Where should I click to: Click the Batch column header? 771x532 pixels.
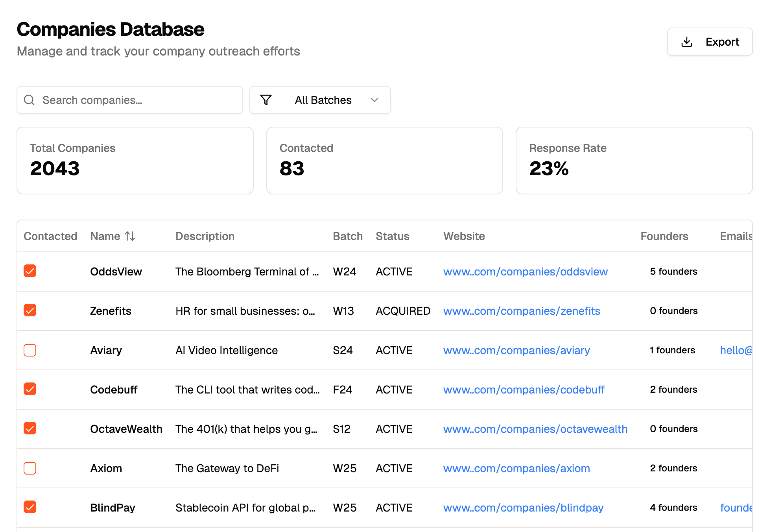point(348,236)
